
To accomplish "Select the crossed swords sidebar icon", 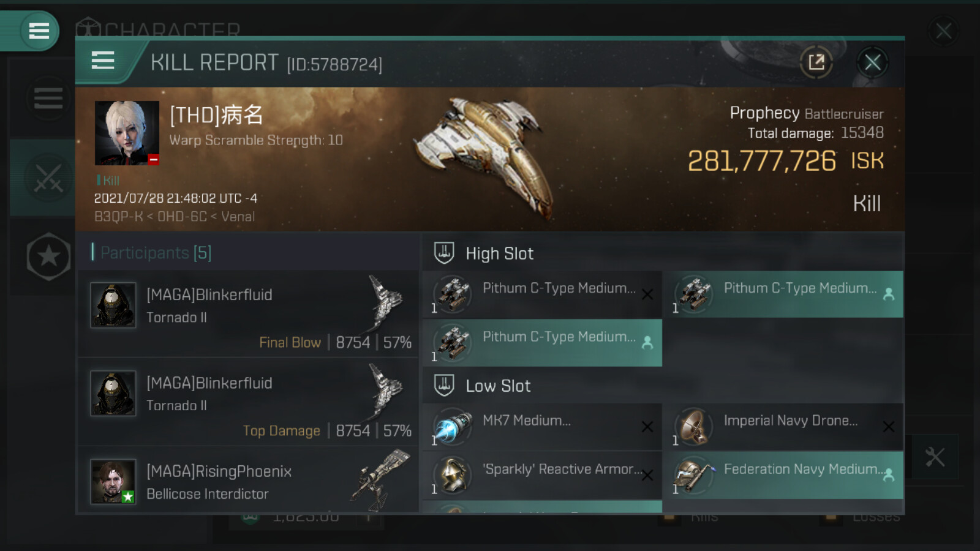I will [x=48, y=178].
